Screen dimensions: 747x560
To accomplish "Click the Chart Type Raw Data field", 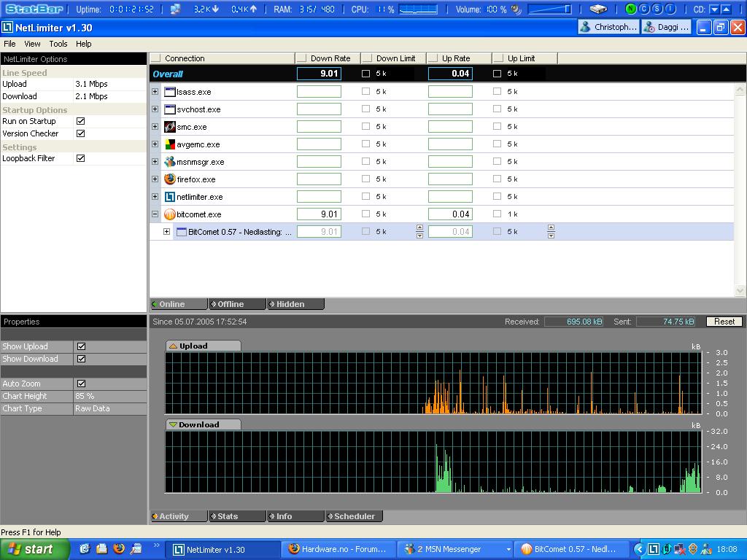I will [x=109, y=408].
